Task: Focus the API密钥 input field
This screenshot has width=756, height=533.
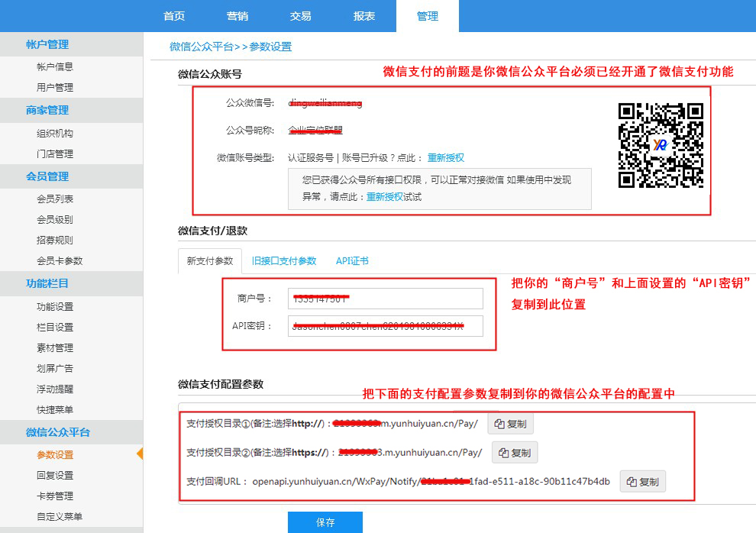Action: point(385,326)
